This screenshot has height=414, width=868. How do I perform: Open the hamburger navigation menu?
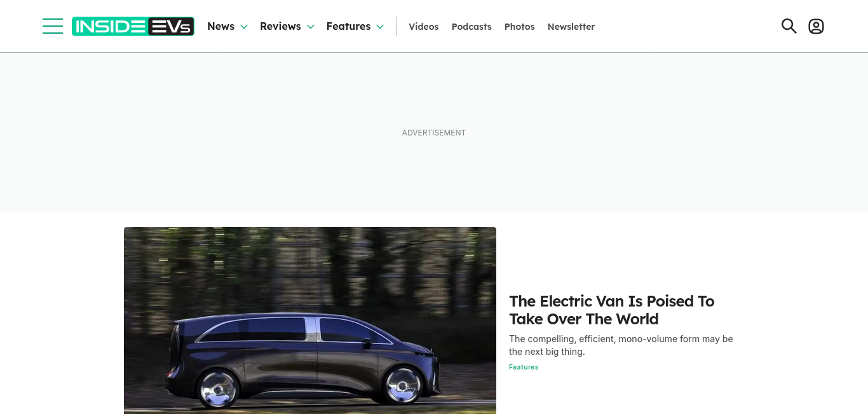(53, 26)
